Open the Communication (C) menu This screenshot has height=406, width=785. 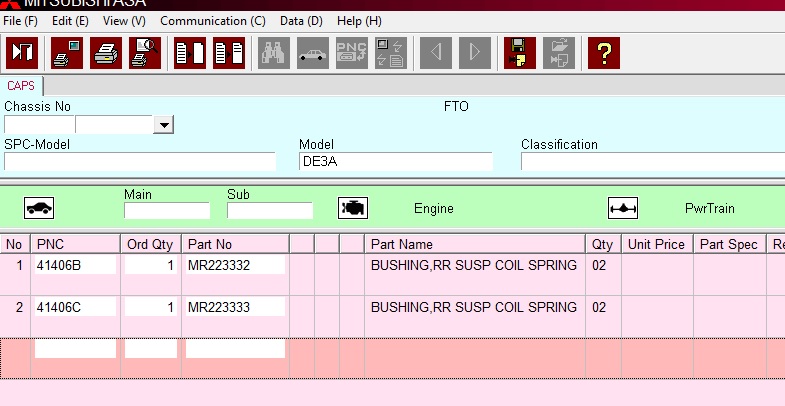coord(213,21)
